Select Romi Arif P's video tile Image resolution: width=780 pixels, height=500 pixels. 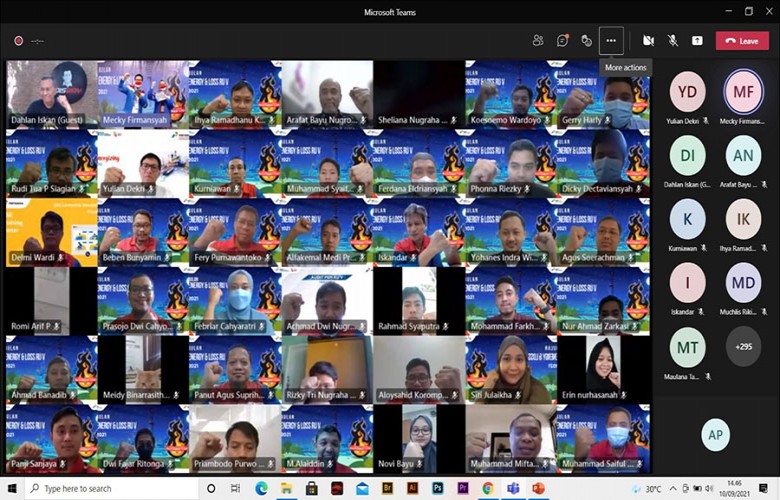coord(52,301)
